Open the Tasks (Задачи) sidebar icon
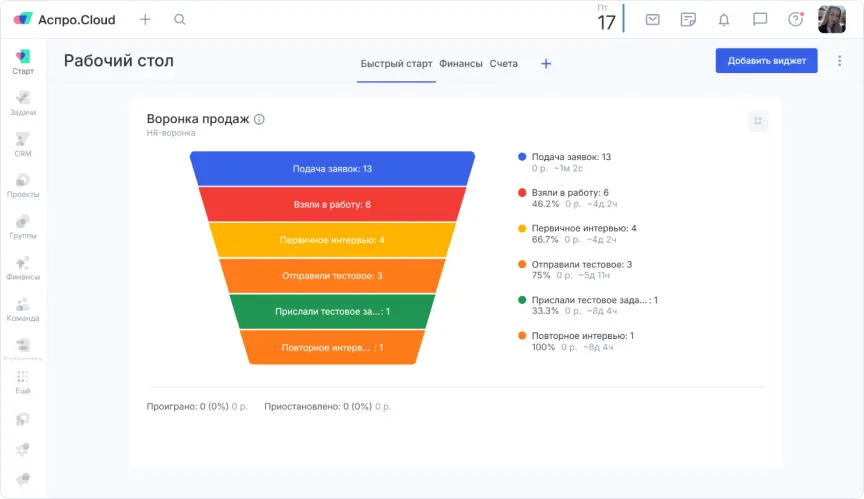The height and width of the screenshot is (499, 864). point(22,103)
